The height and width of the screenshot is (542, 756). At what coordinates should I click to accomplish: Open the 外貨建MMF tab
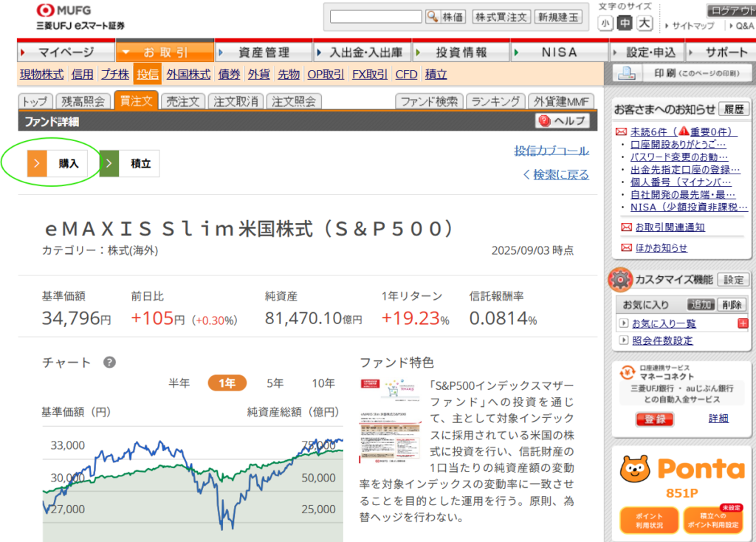[x=561, y=101]
